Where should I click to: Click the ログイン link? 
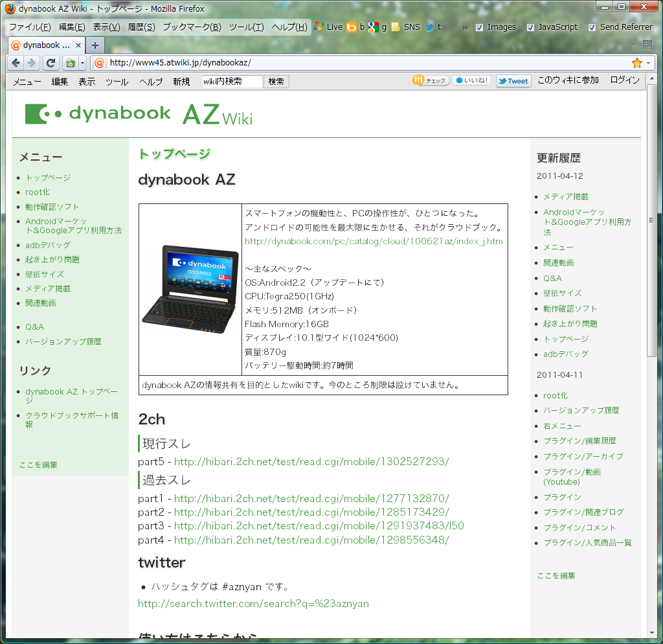click(x=625, y=80)
